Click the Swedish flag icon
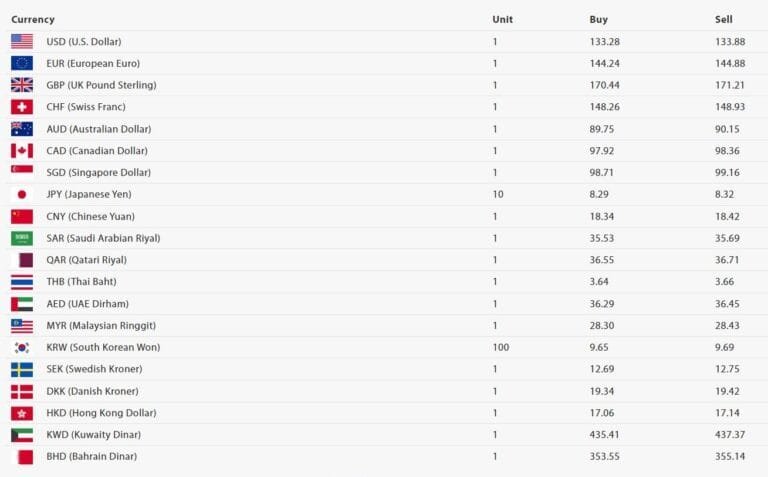768x477 pixels. click(x=22, y=369)
